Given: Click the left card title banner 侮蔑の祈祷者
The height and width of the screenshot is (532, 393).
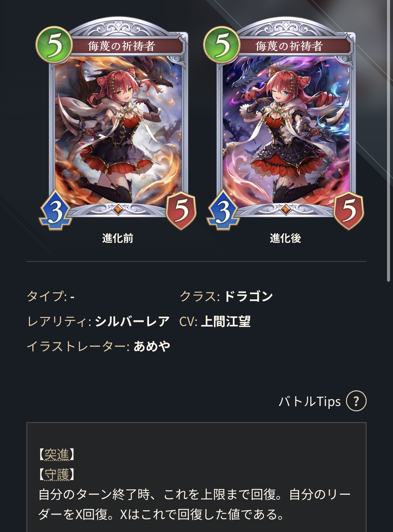Looking at the screenshot, I should tap(122, 46).
